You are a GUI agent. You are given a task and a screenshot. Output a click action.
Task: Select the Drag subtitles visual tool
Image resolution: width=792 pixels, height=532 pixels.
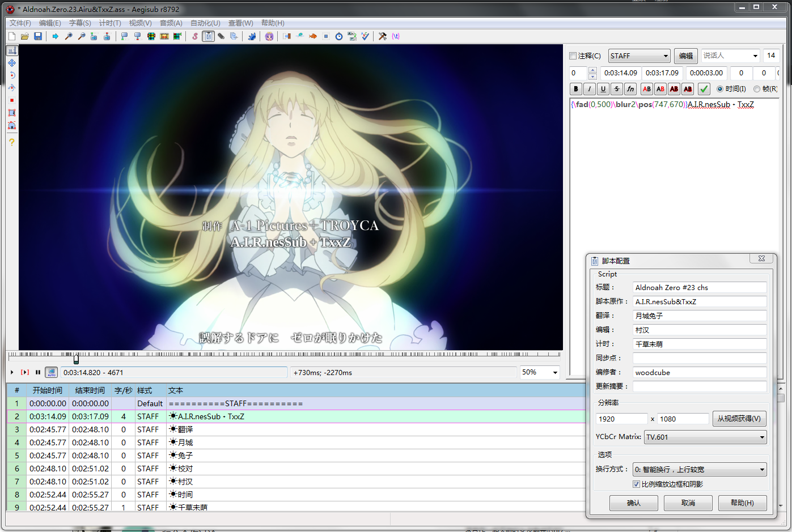click(x=12, y=63)
